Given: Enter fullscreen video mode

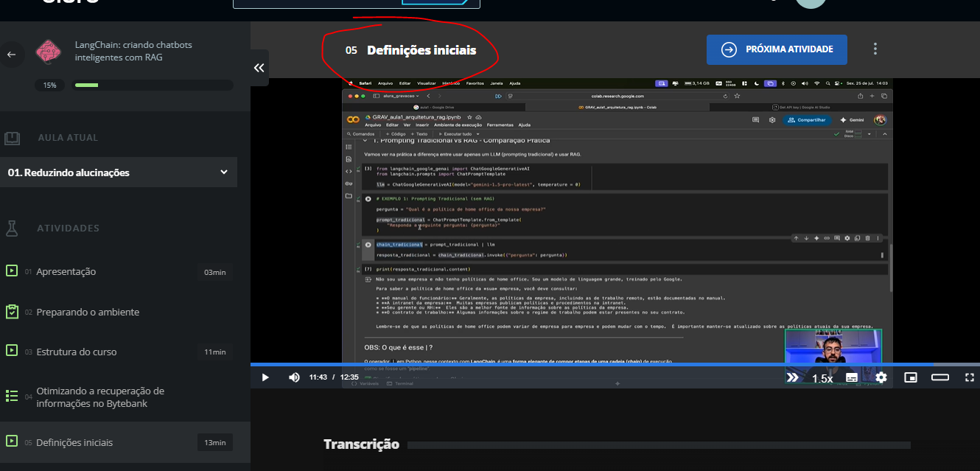Looking at the screenshot, I should tap(970, 377).
